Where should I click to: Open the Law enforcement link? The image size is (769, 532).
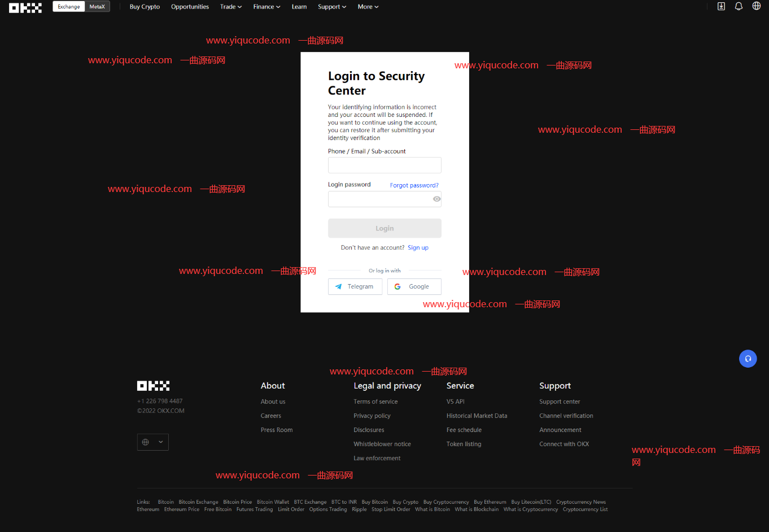point(377,458)
